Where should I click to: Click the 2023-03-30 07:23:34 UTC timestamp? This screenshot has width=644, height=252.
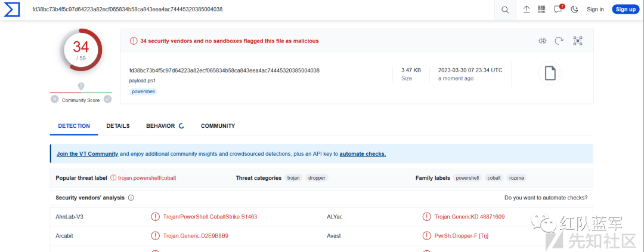[470, 70]
